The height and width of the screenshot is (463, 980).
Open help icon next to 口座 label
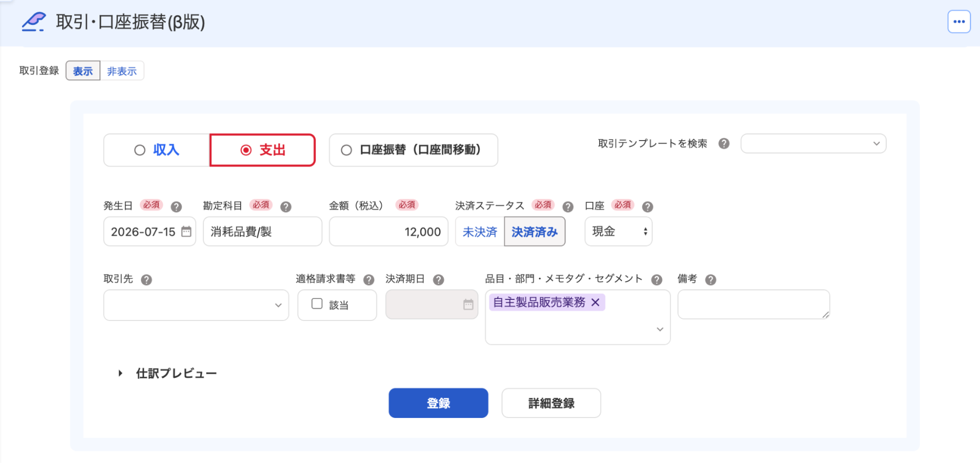tap(647, 207)
